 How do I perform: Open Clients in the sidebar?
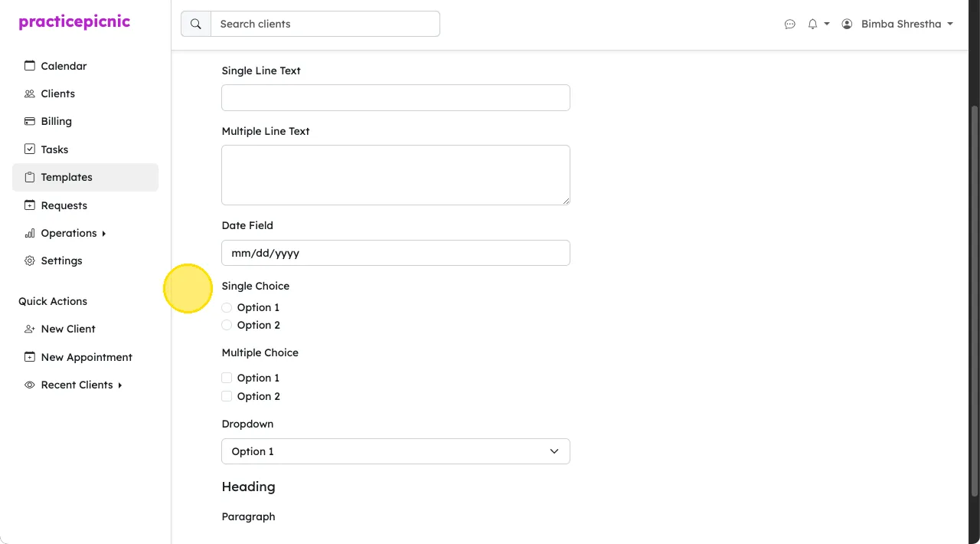86,93
